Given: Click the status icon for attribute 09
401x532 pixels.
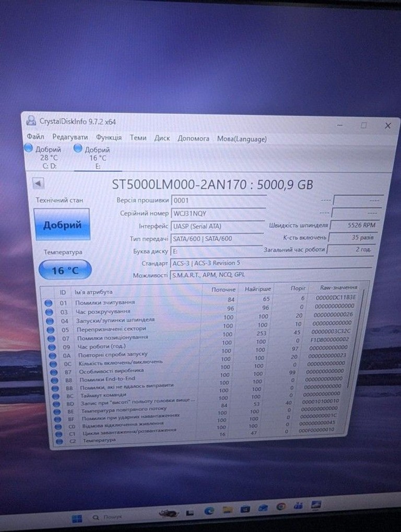Looking at the screenshot, I should 52,347.
